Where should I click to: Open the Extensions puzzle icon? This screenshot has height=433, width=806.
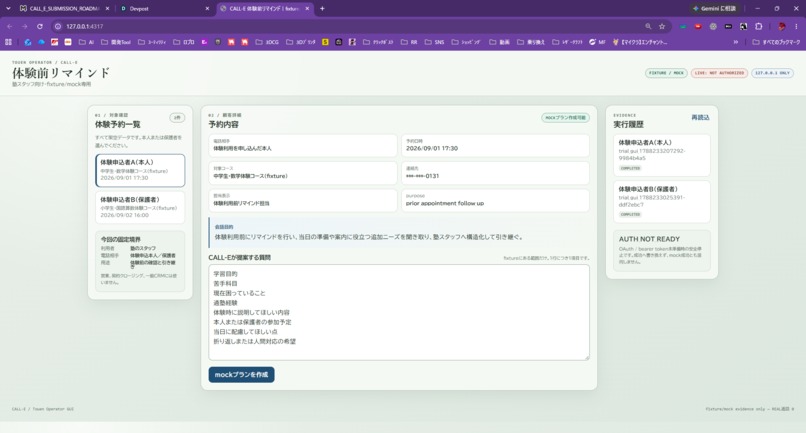pos(759,26)
